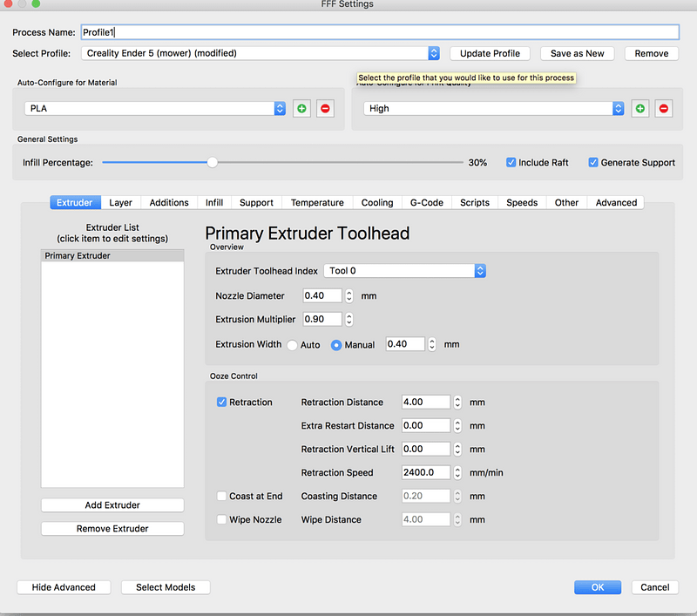
Task: Go to the Cooling tab
Action: point(377,202)
